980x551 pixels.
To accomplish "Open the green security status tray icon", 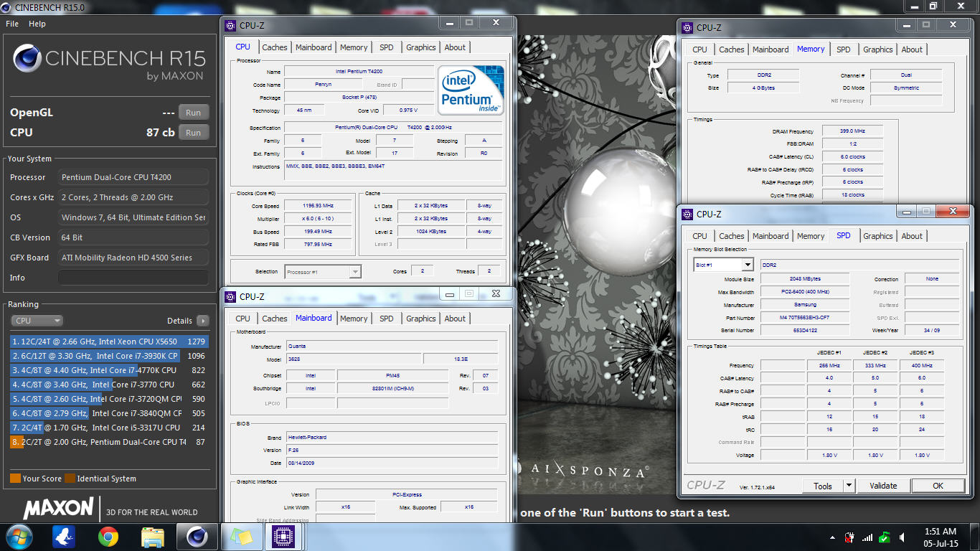I will coord(885,537).
